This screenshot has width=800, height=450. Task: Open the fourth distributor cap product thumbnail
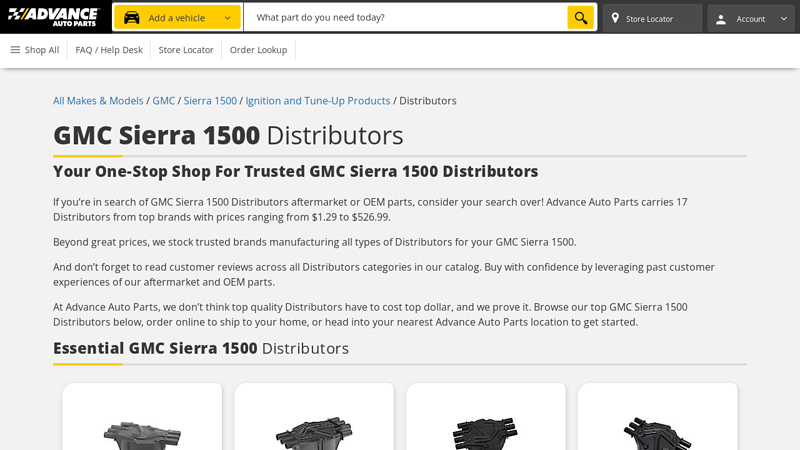click(x=658, y=434)
